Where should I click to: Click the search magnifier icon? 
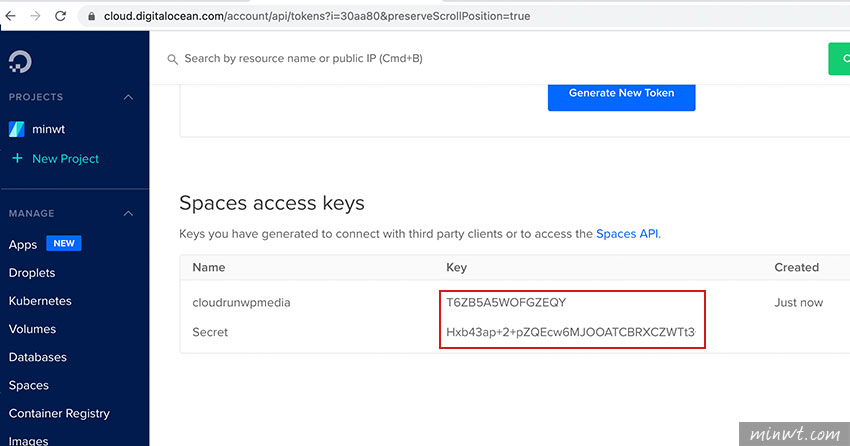click(x=172, y=59)
